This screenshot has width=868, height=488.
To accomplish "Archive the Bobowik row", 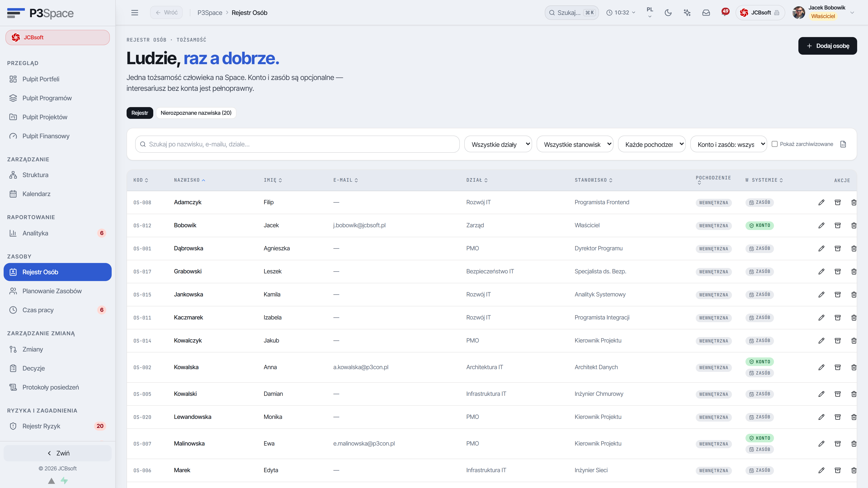I will 837,225.
